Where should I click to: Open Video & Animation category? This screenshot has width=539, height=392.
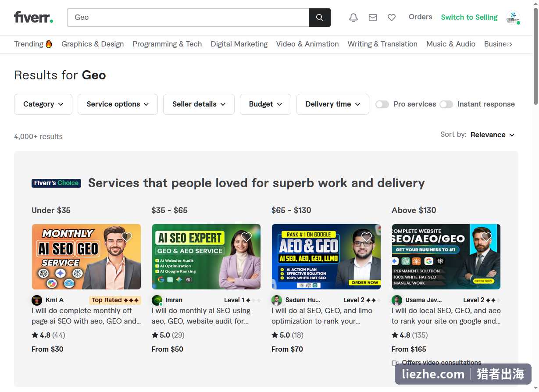pyautogui.click(x=307, y=44)
